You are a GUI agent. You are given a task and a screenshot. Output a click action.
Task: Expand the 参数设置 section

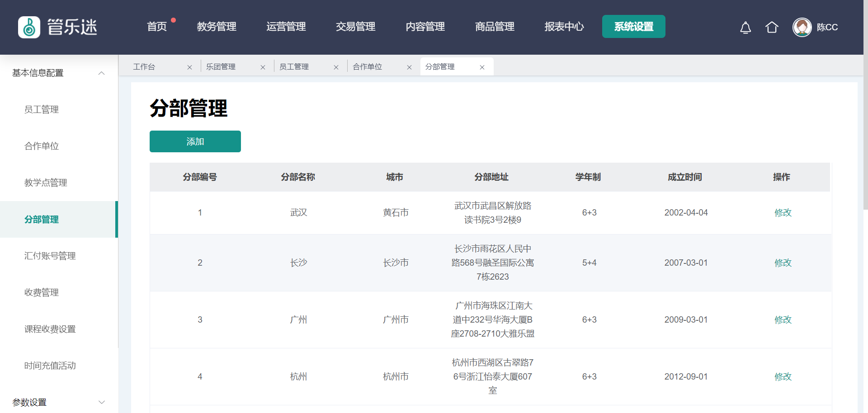pyautogui.click(x=101, y=402)
